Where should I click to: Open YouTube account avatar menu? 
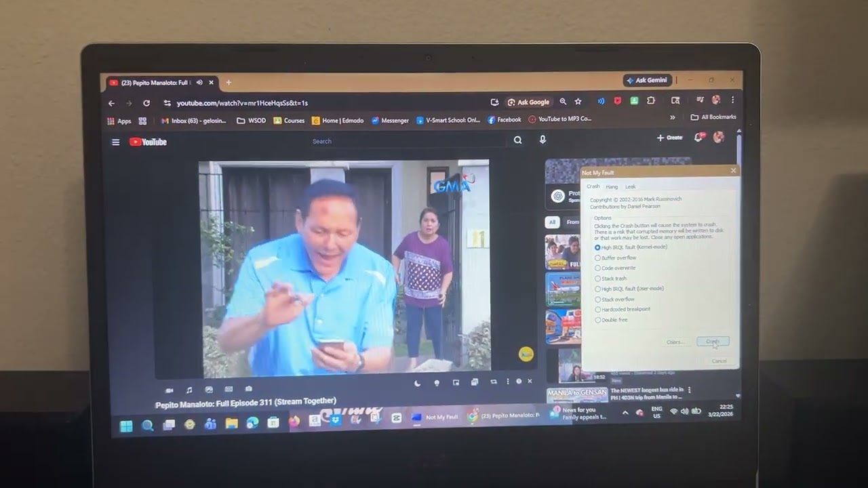(x=719, y=137)
